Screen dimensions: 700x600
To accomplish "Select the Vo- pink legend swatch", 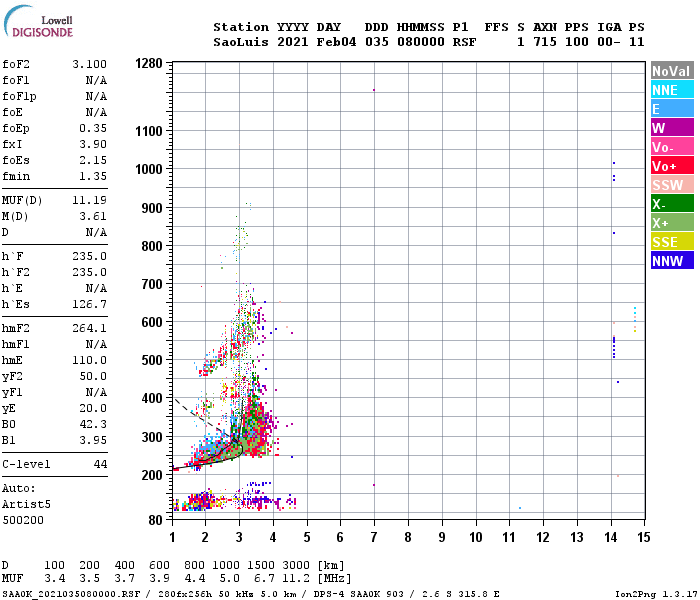I will point(672,147).
